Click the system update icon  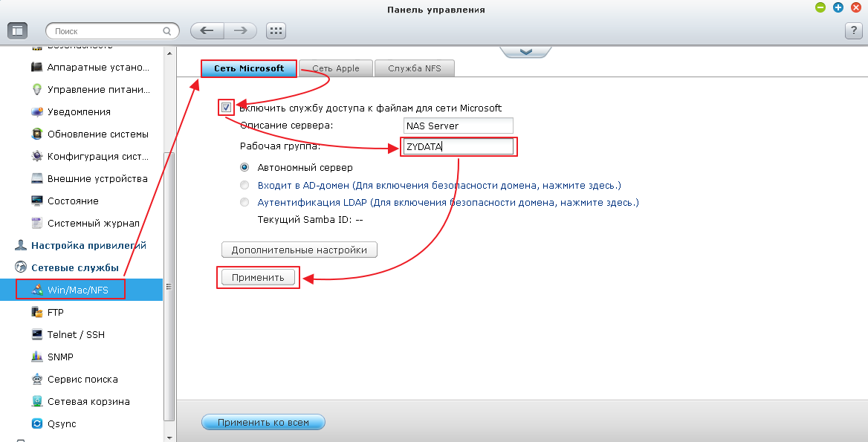tap(36, 134)
